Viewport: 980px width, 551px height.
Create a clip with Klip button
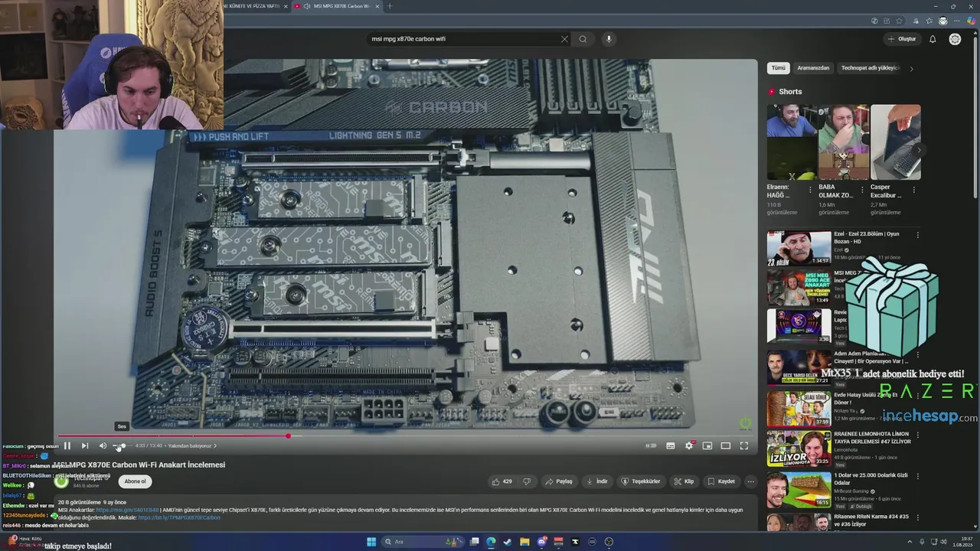[x=684, y=481]
